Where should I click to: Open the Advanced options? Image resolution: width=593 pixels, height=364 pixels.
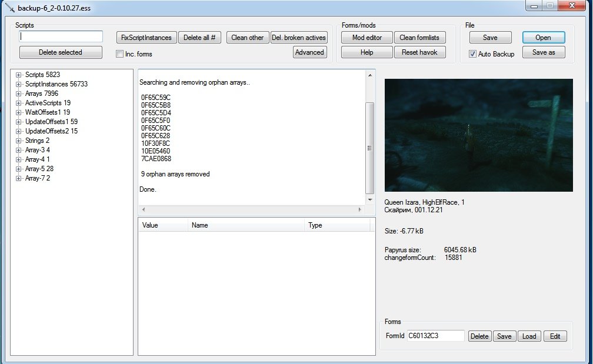click(309, 52)
